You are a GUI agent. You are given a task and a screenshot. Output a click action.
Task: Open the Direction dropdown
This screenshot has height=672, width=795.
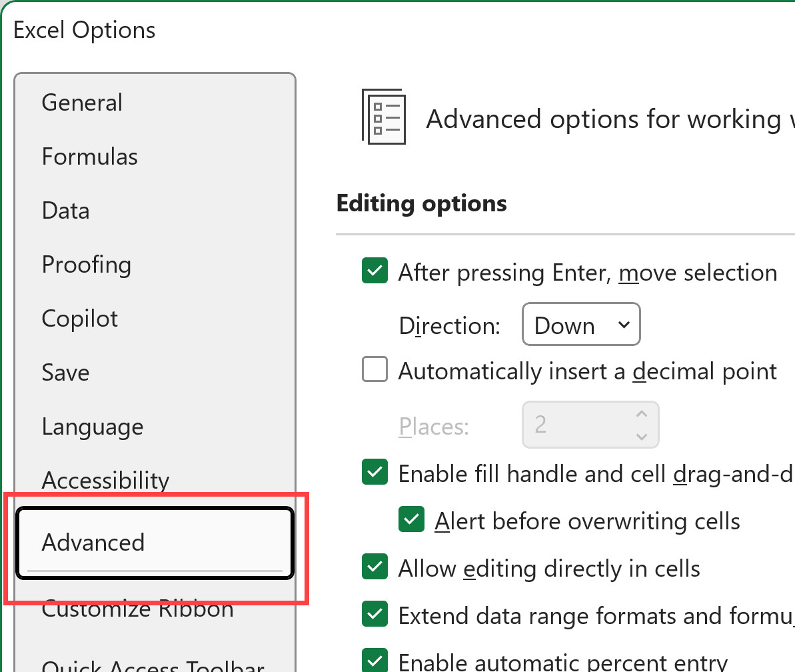(580, 325)
